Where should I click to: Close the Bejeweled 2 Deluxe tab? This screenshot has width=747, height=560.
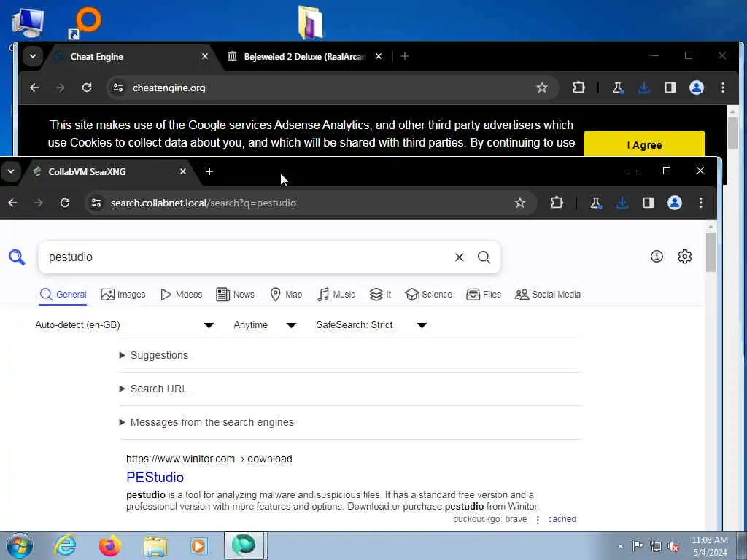379,56
